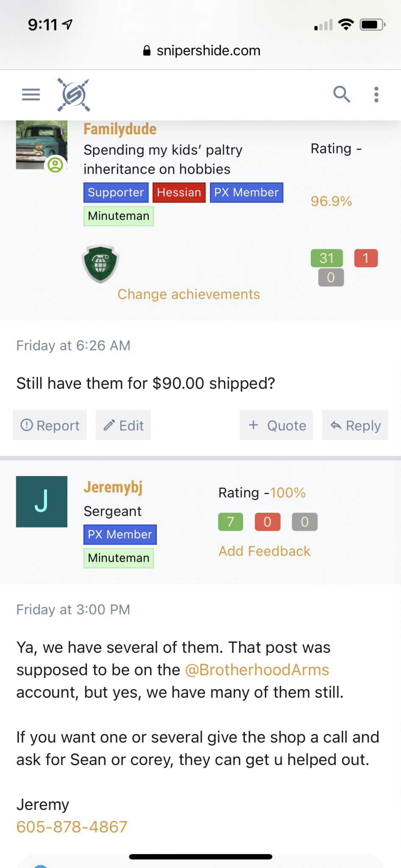This screenshot has width=401, height=868.
Task: Tap the Sniper's Hide logo icon
Action: click(x=74, y=95)
